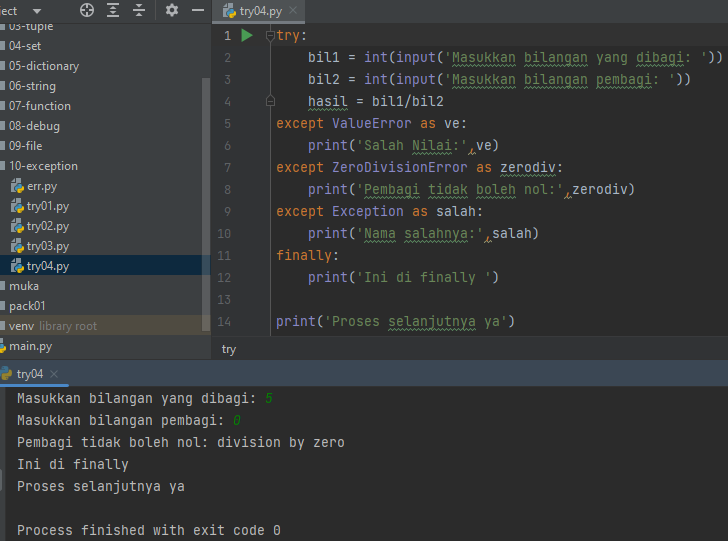Click the 'try' breadcrumb below editor
Image resolution: width=728 pixels, height=541 pixels.
pyautogui.click(x=229, y=349)
